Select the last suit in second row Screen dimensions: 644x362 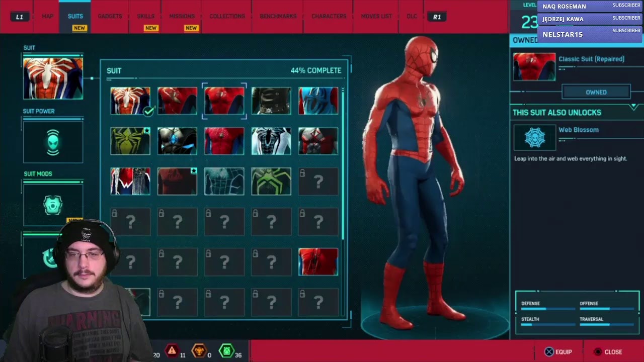coord(318,141)
